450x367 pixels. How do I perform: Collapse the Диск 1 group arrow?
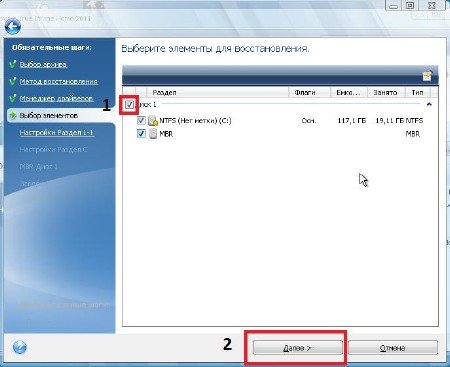pyautogui.click(x=429, y=105)
